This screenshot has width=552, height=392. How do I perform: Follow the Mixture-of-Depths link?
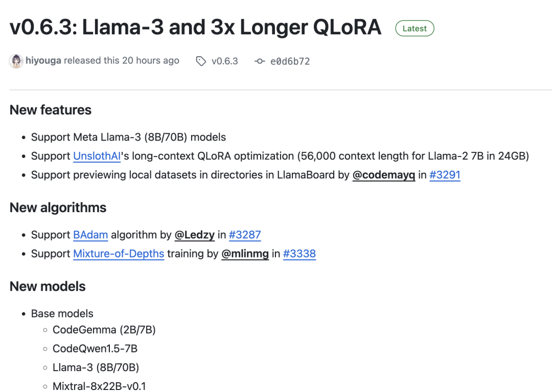click(119, 253)
